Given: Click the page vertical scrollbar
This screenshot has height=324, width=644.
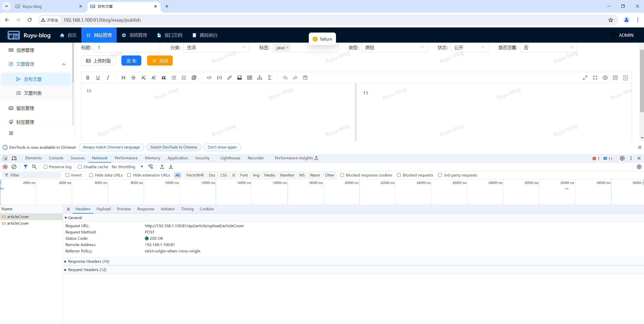Looking at the screenshot, I should [642, 81].
